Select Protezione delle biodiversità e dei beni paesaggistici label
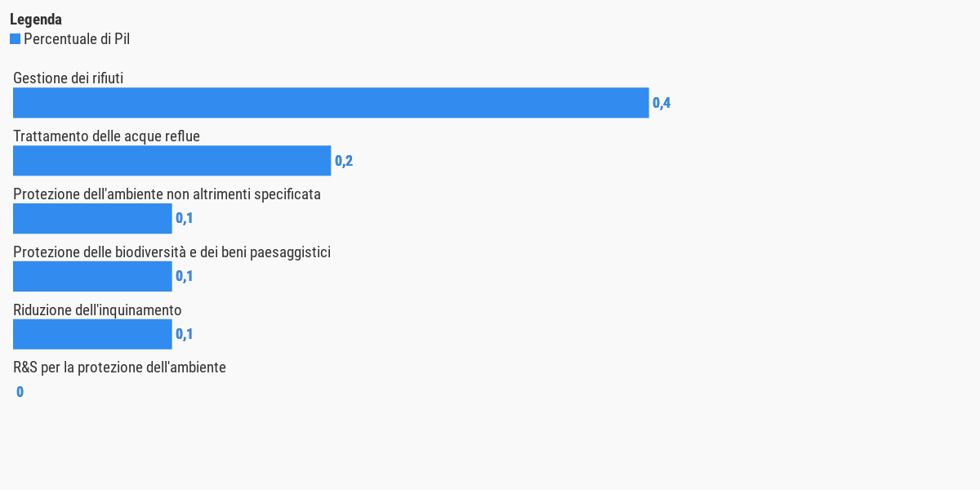The height and width of the screenshot is (490, 980). tap(171, 252)
